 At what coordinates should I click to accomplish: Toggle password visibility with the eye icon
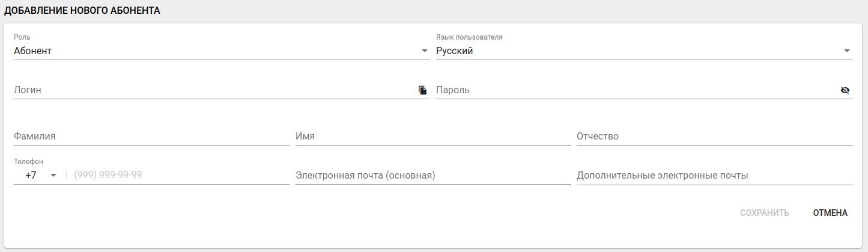[845, 90]
